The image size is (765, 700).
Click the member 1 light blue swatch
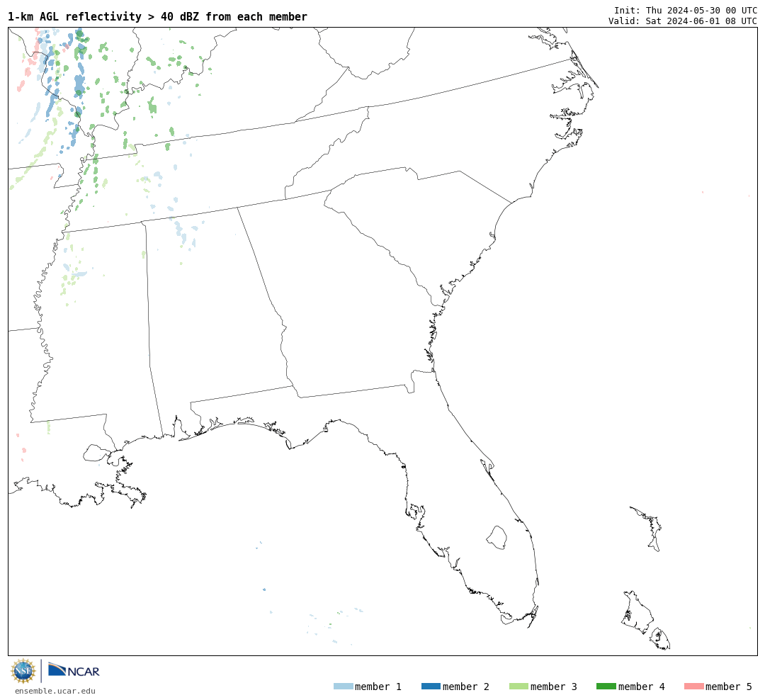pos(343,686)
